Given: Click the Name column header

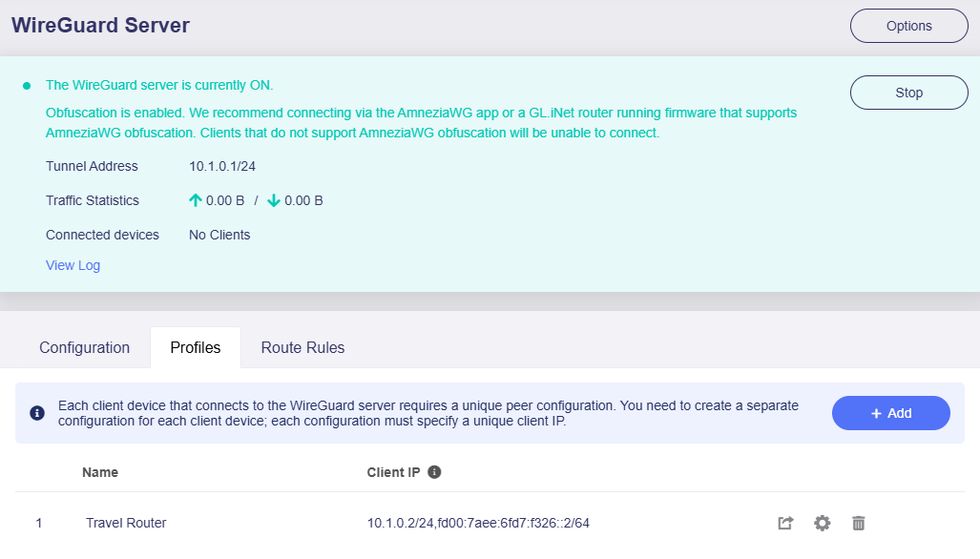Looking at the screenshot, I should [100, 472].
